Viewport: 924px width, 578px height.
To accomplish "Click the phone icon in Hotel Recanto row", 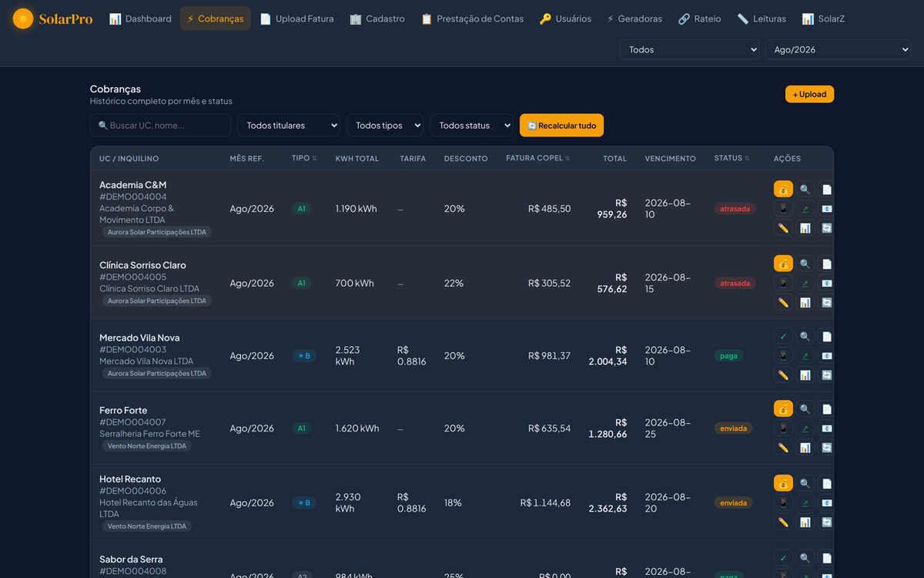I will (x=783, y=502).
